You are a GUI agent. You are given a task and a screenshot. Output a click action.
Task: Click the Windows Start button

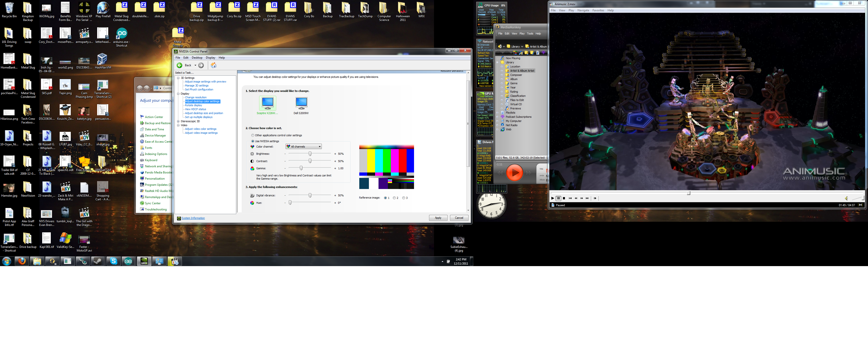(x=6, y=261)
